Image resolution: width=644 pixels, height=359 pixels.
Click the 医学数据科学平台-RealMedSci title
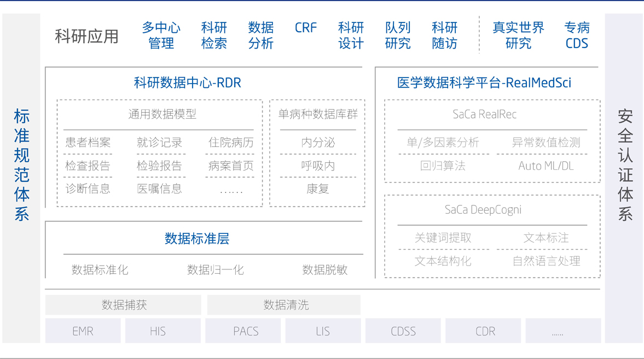pyautogui.click(x=484, y=83)
